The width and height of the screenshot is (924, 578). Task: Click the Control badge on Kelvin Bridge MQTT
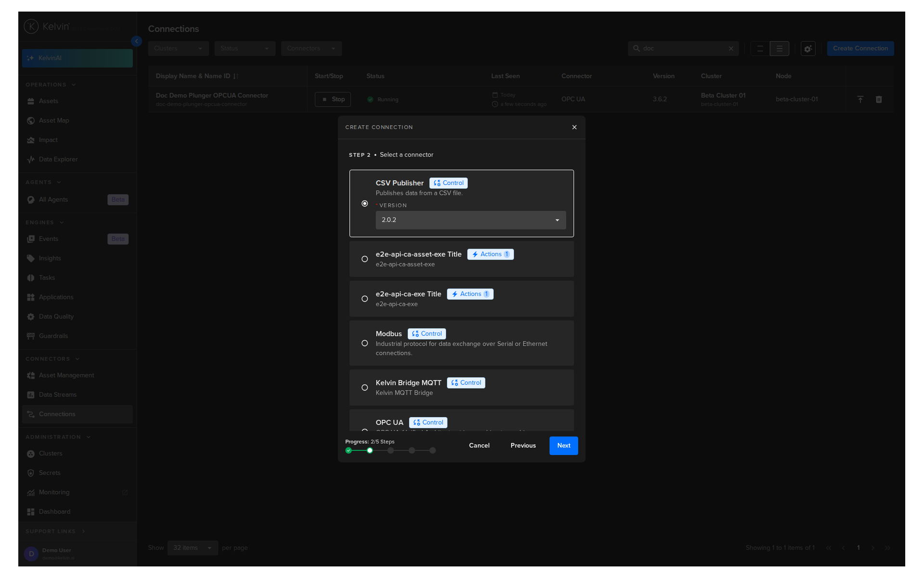(x=466, y=383)
